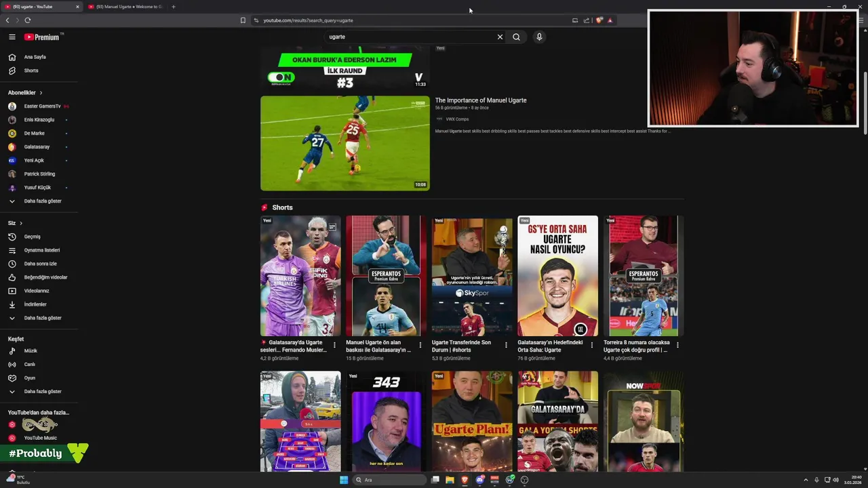Open 'GS'ye Orta Saha Ugarte Nasıl Oyuncu' short
This screenshot has width=868, height=488.
pos(557,276)
